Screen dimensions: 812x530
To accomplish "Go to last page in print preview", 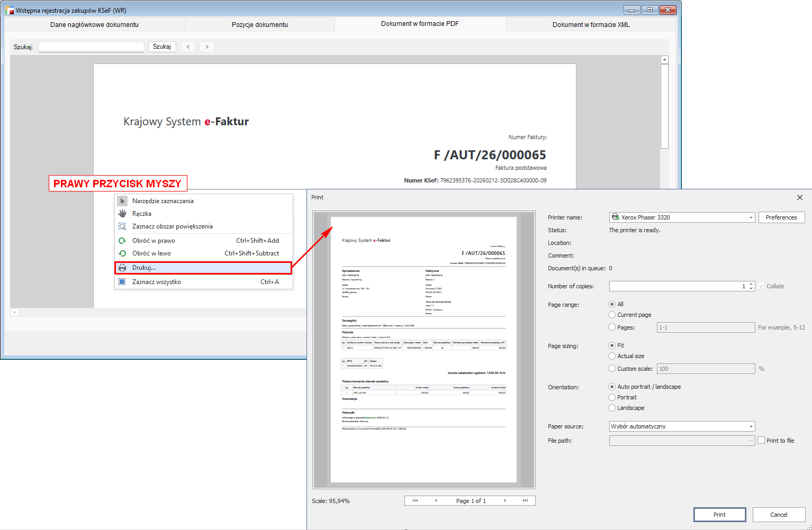I will click(x=525, y=501).
